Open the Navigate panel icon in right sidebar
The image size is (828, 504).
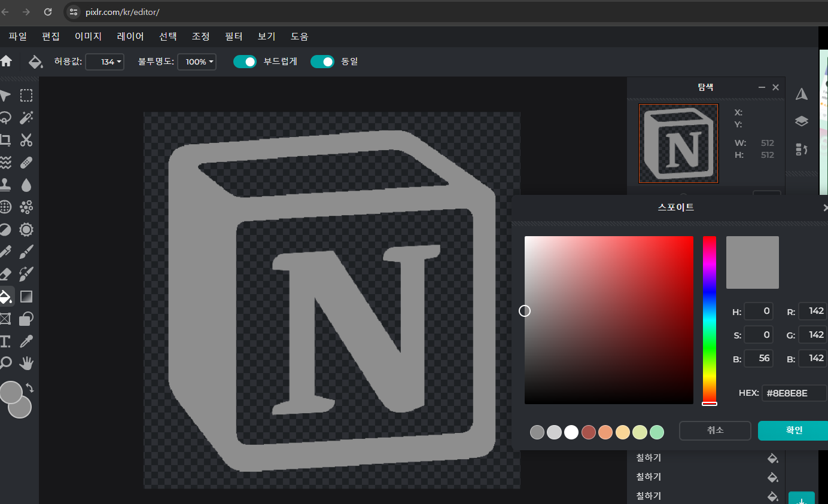(x=802, y=94)
